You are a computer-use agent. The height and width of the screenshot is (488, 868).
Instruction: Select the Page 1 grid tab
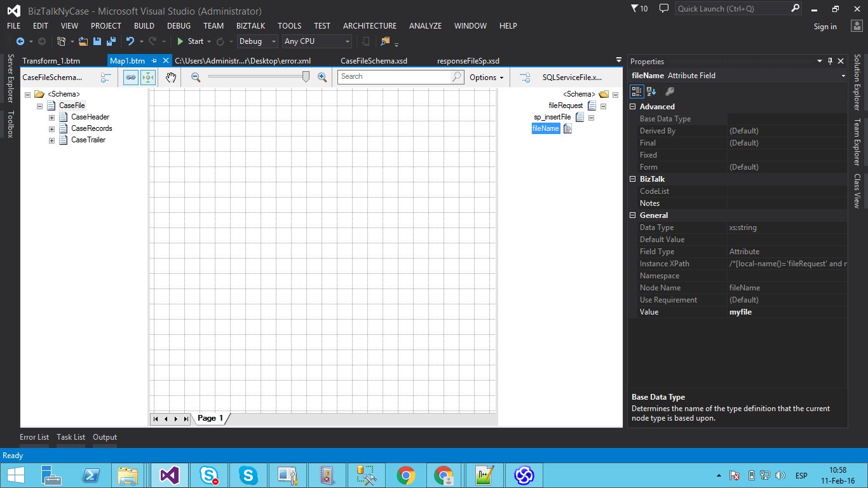pyautogui.click(x=210, y=418)
